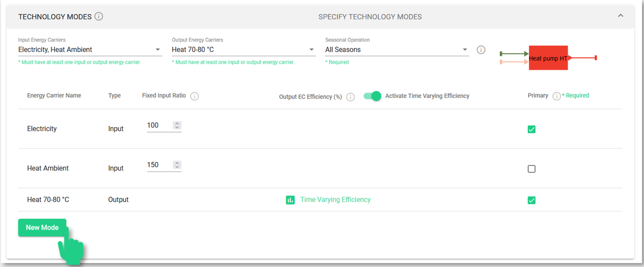Click info icon beside Seasonal Operation dropdown
Image resolution: width=644 pixels, height=267 pixels.
[481, 50]
